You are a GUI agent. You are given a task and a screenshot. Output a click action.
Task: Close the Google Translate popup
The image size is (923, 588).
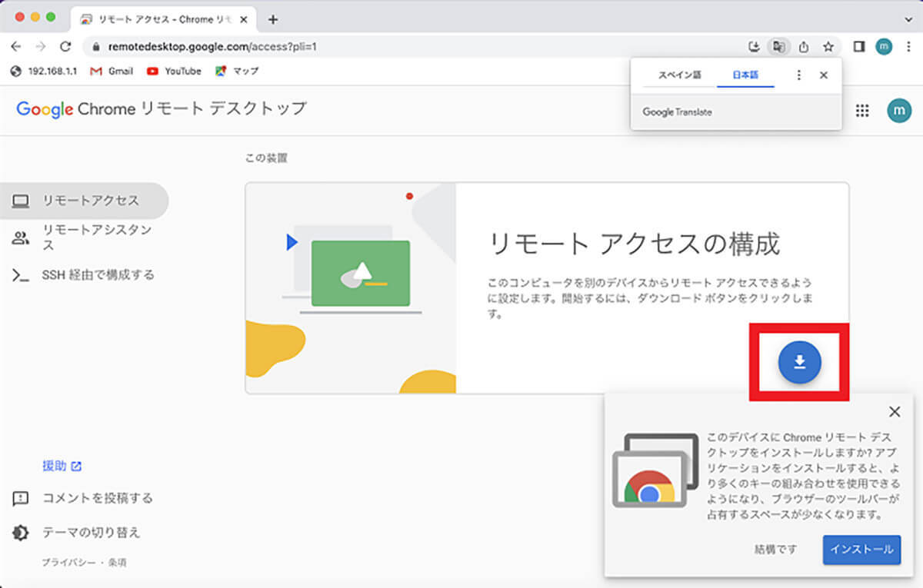tap(824, 75)
